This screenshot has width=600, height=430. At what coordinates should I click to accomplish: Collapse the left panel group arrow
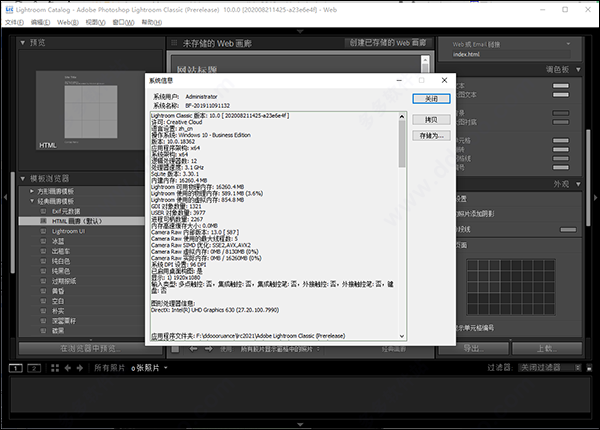[5, 197]
